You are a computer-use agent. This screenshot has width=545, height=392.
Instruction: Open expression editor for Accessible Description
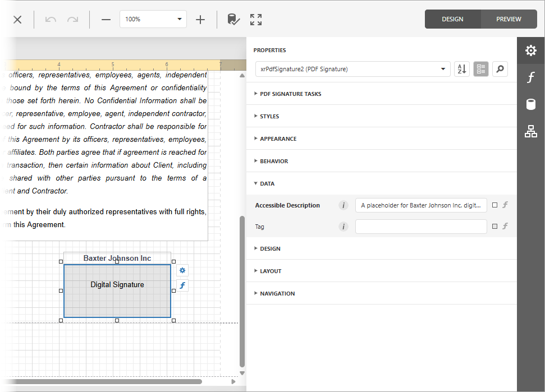pos(505,205)
